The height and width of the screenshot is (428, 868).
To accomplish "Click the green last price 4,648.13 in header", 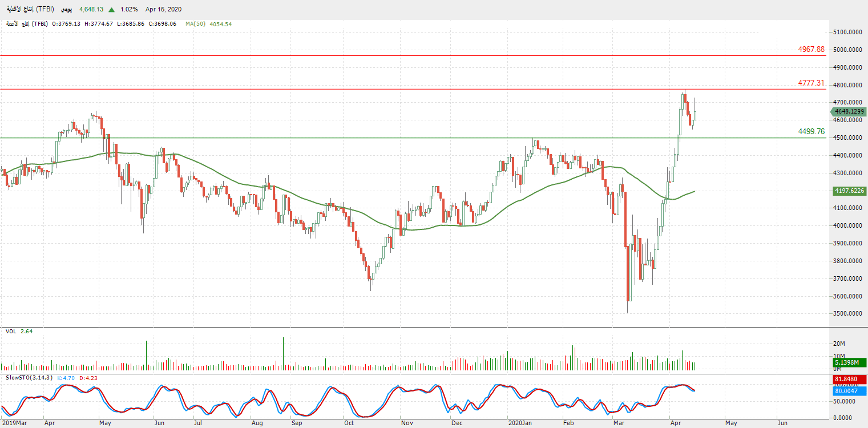I will [x=91, y=10].
